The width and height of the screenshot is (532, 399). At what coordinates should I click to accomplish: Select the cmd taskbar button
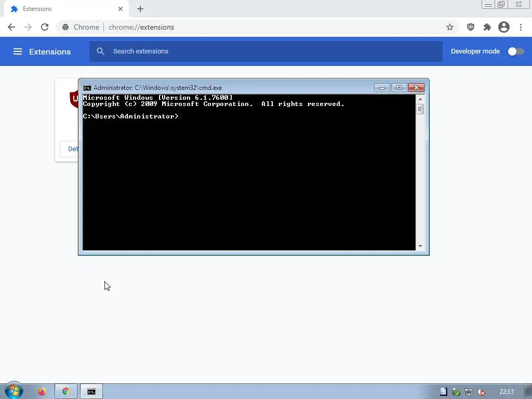(x=91, y=392)
